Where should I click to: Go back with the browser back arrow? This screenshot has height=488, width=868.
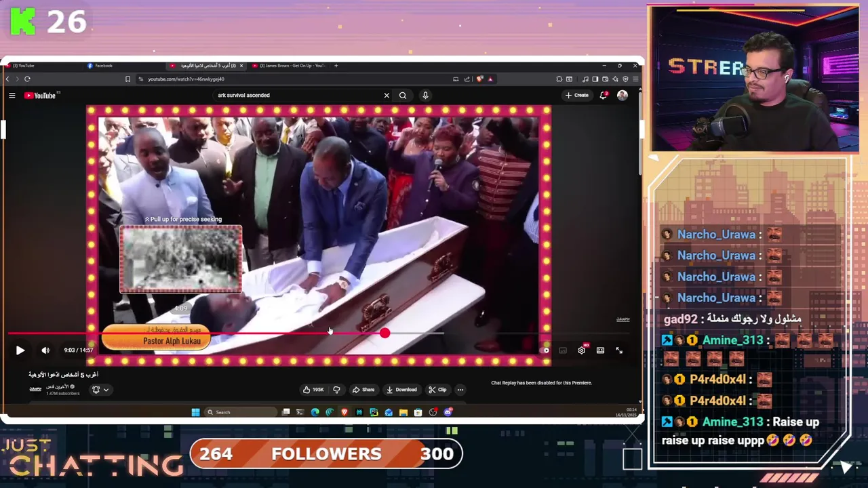point(7,79)
